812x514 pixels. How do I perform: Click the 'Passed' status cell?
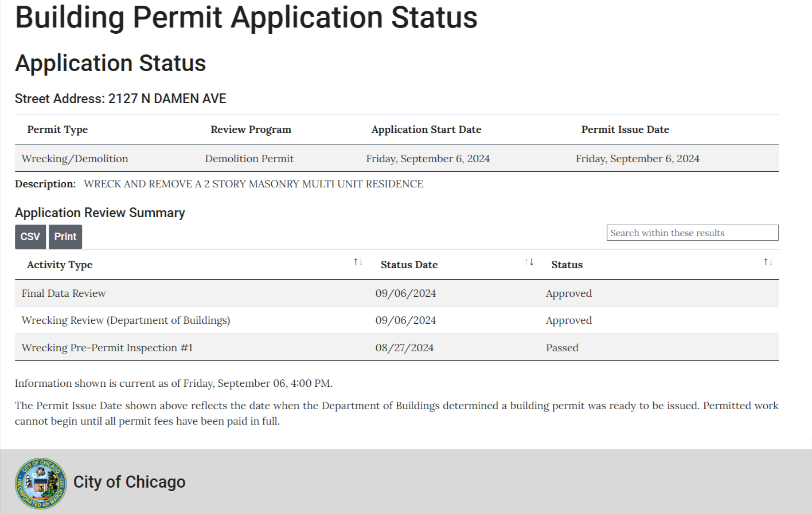click(x=562, y=348)
